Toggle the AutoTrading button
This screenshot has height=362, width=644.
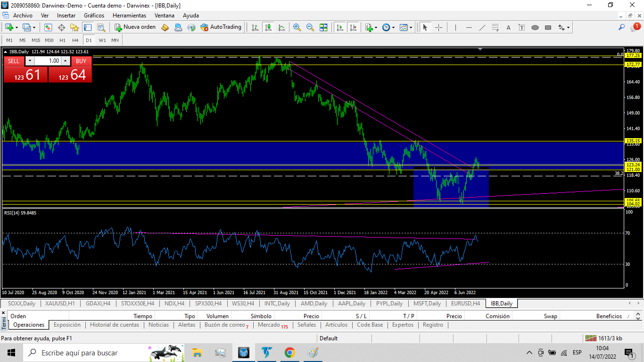click(x=221, y=27)
